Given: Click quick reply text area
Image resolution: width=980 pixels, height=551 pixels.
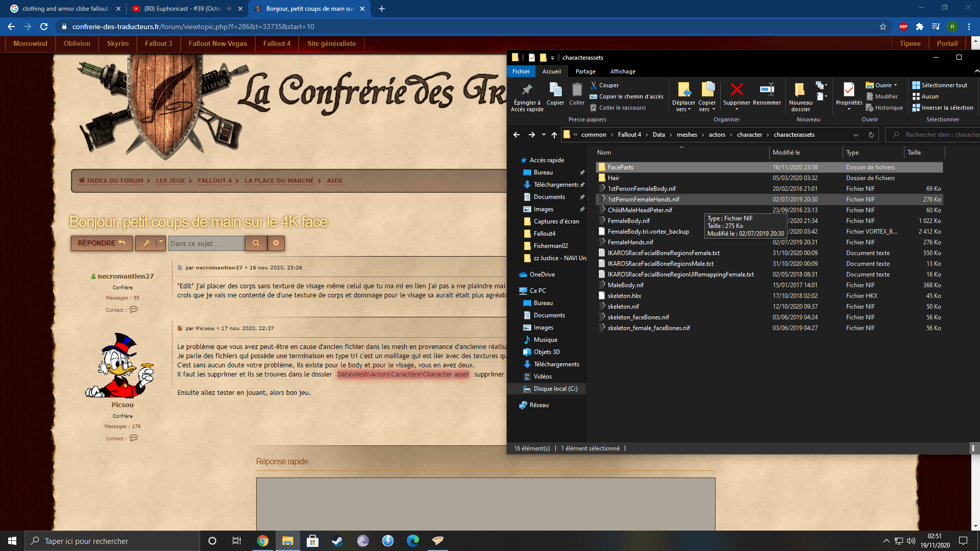Looking at the screenshot, I should [x=485, y=504].
